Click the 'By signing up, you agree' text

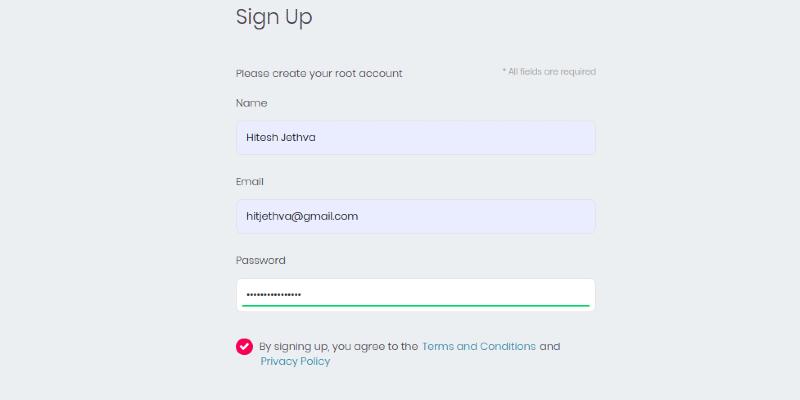click(x=338, y=346)
